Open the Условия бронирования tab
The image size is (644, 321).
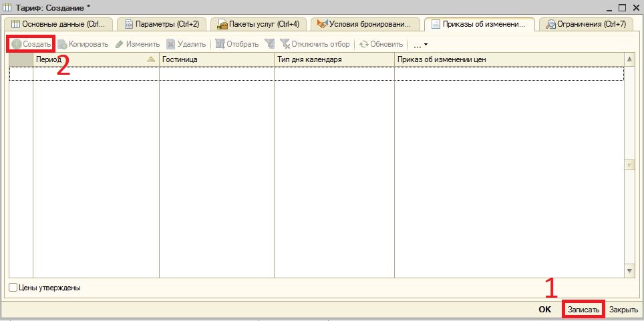365,24
